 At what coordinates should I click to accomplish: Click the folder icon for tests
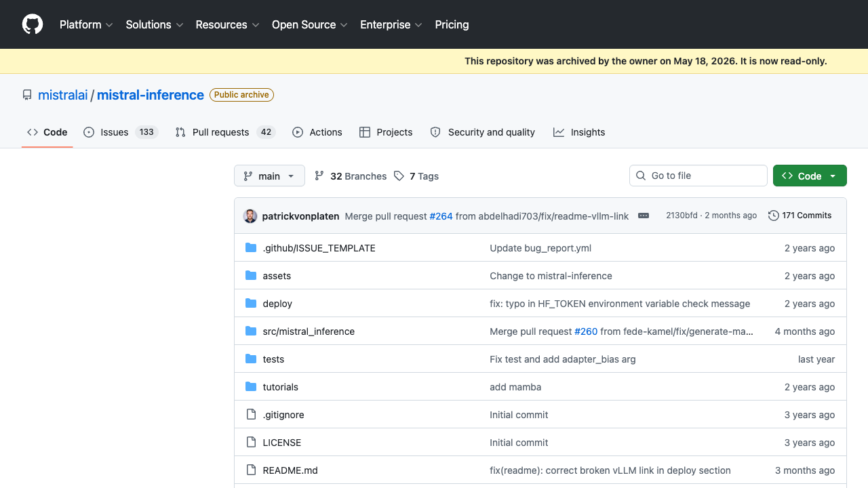(251, 359)
